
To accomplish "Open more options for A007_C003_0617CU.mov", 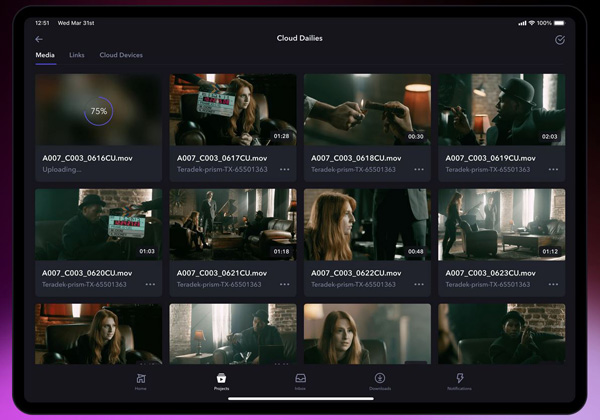I will (285, 170).
